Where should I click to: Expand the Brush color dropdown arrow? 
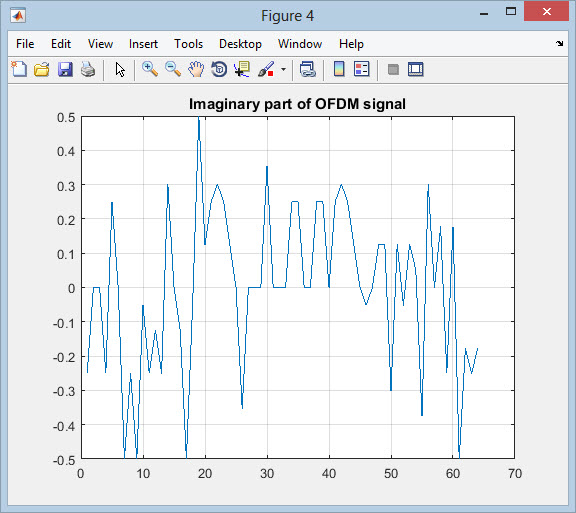click(283, 69)
